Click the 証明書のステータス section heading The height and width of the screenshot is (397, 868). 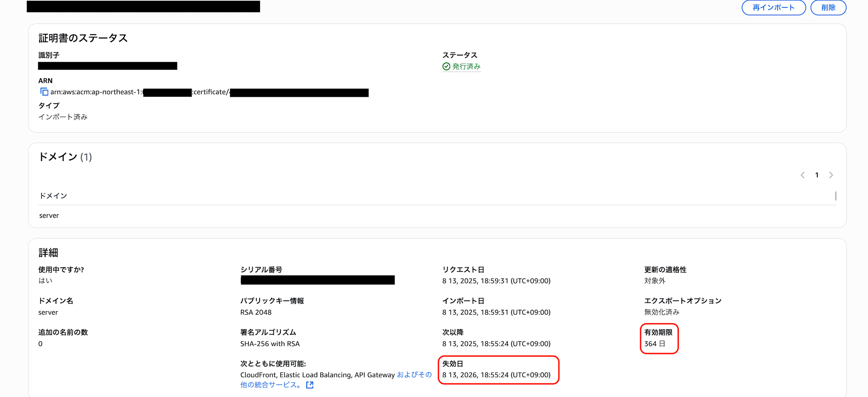83,38
